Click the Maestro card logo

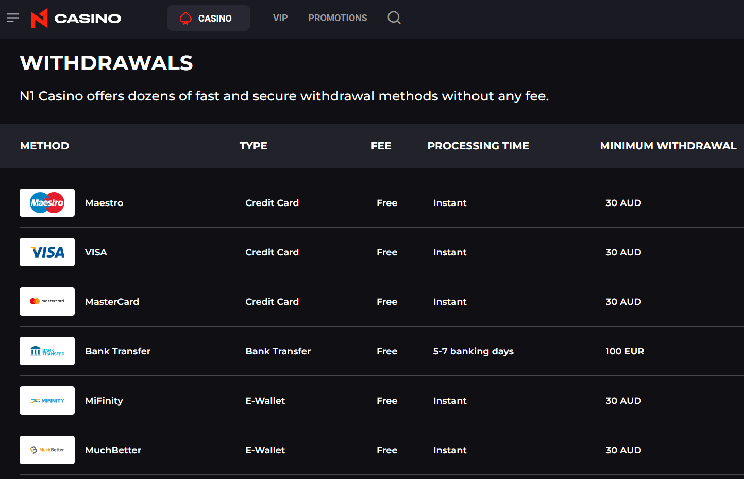click(47, 203)
